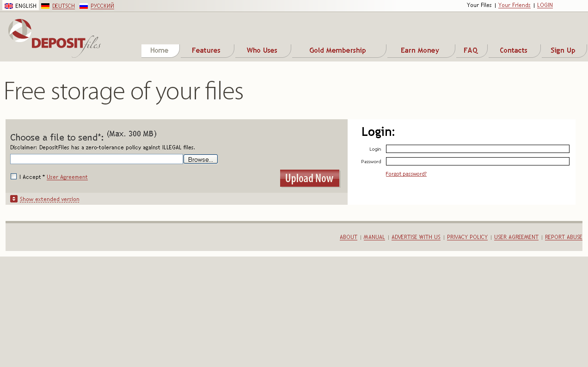Open the Features tab
This screenshot has height=367, width=588.
coord(206,50)
